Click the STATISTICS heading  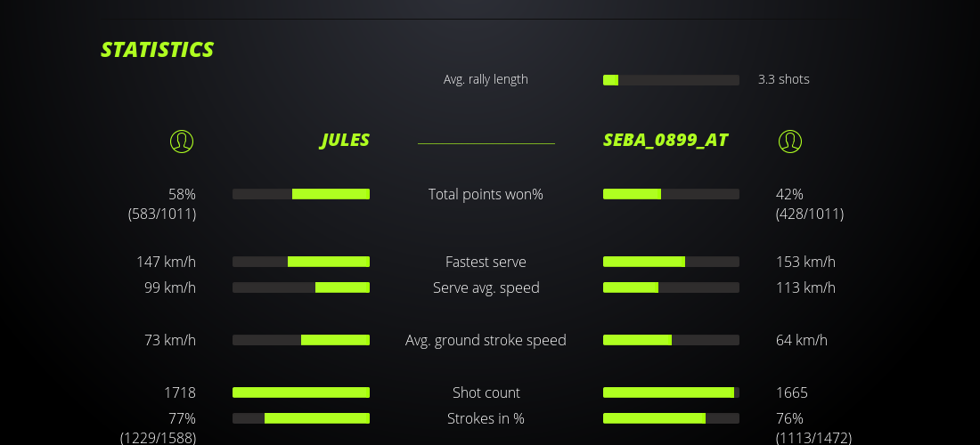[x=158, y=50]
